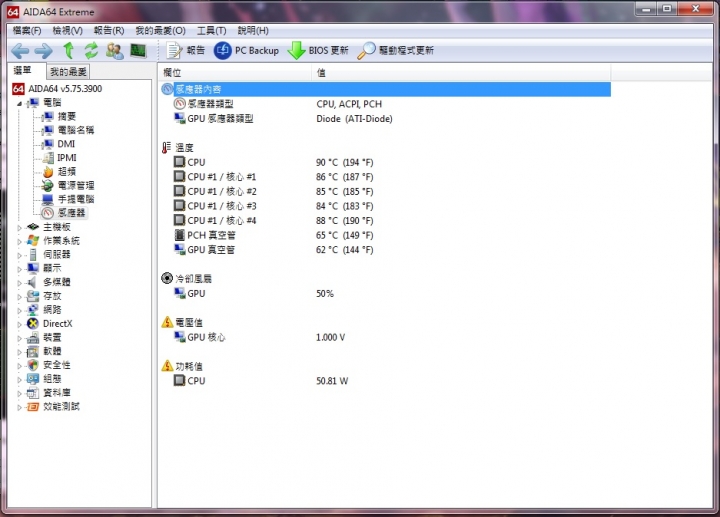Collapse the 電腦 tree node

[19, 103]
